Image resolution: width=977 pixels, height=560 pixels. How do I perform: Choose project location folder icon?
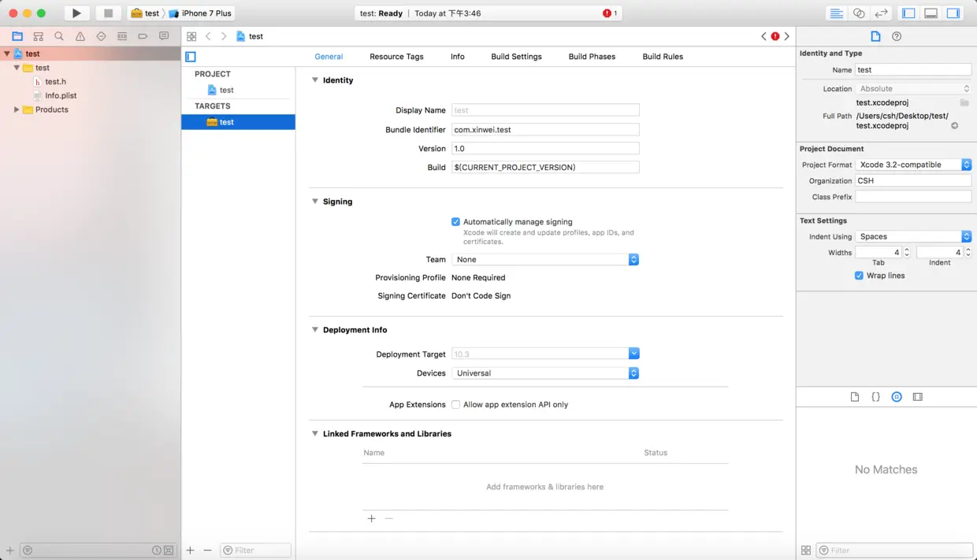pos(964,103)
